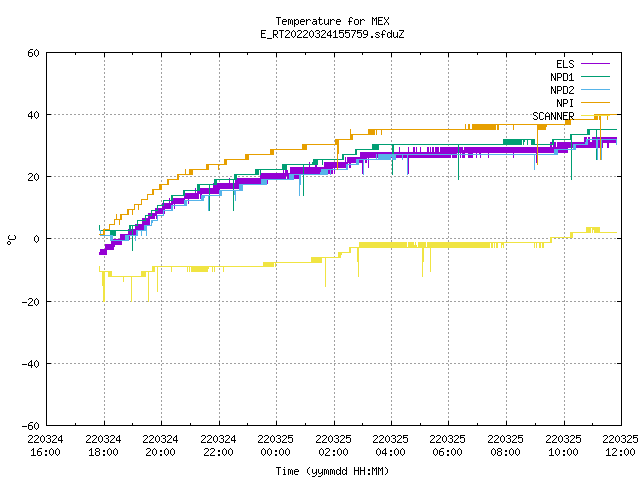
Task: Click the x-axis label 220325 10:00
Action: pyautogui.click(x=564, y=446)
